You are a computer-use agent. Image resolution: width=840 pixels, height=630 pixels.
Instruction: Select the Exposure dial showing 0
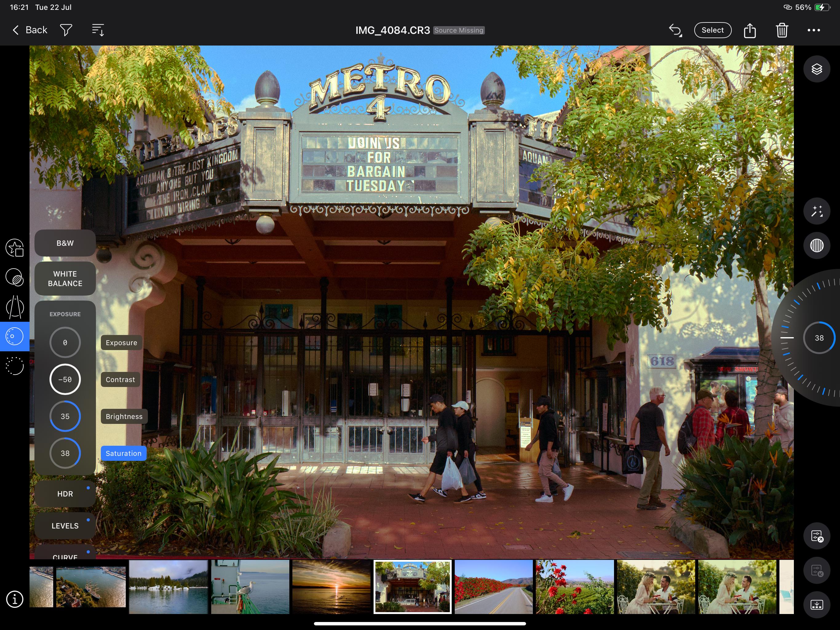pos(65,342)
